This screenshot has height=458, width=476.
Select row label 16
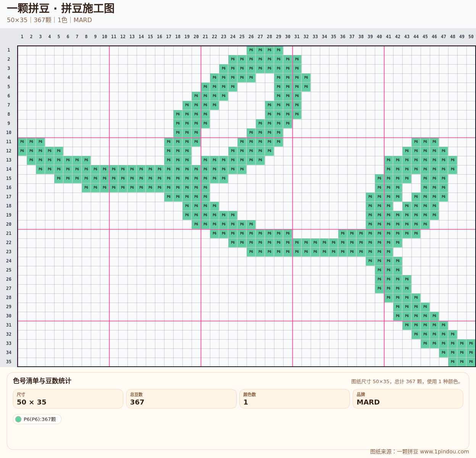click(x=9, y=188)
